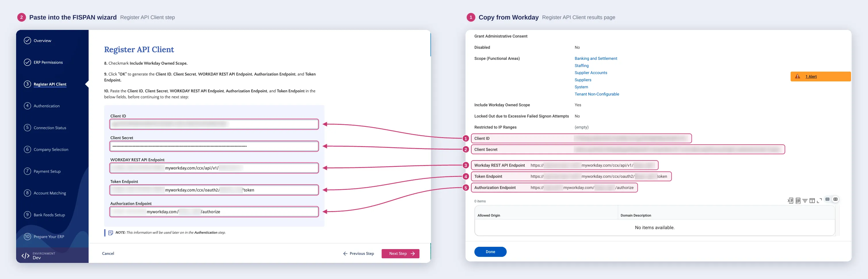Click the Overview step checkmark icon
The height and width of the screenshot is (279, 868).
tap(27, 41)
